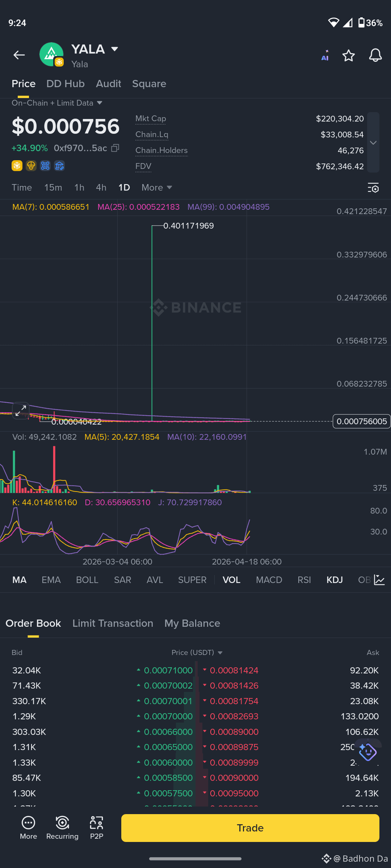Screen dimensions: 391x868
Task: Set a price alert bell
Action: tap(375, 55)
